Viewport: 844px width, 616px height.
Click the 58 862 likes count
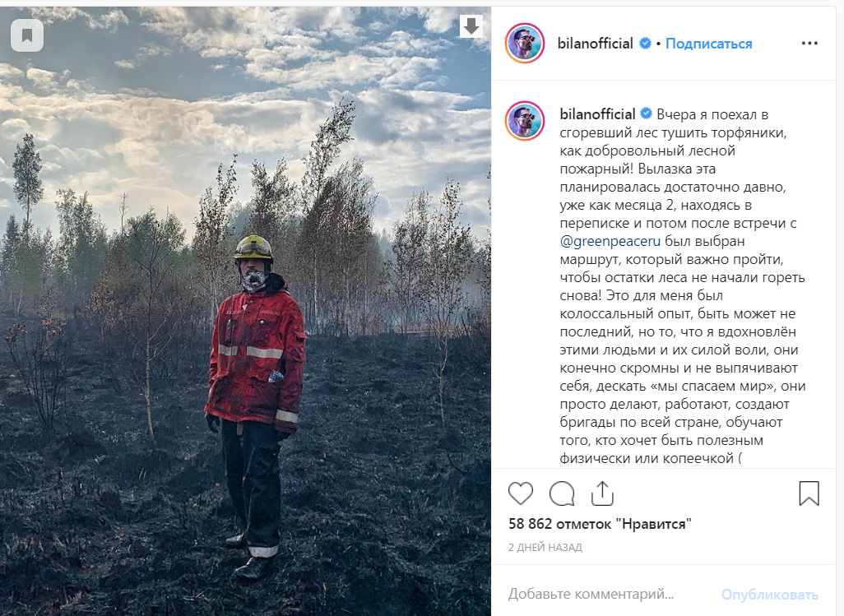click(x=600, y=523)
